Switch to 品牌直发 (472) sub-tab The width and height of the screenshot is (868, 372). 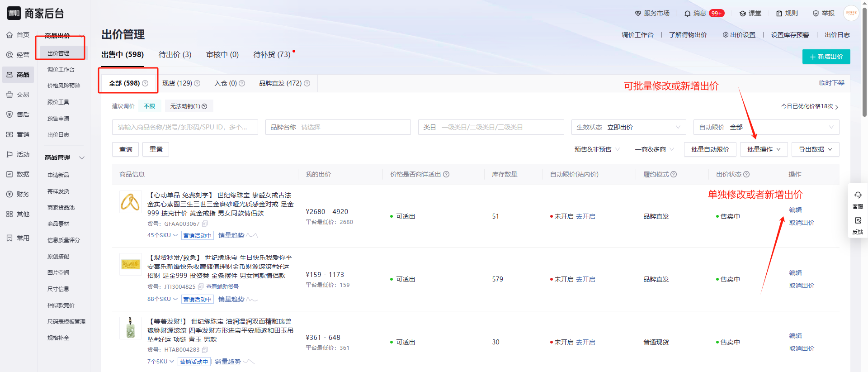[x=280, y=83]
